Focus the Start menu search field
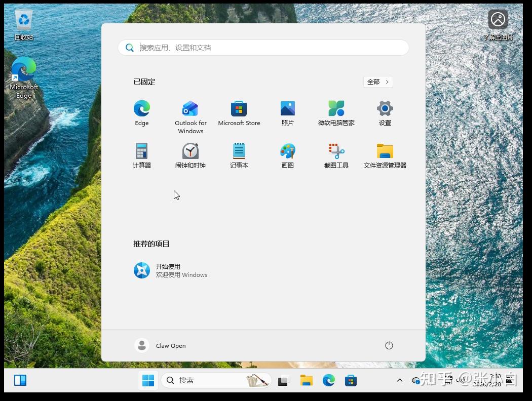The image size is (532, 401). [x=263, y=48]
